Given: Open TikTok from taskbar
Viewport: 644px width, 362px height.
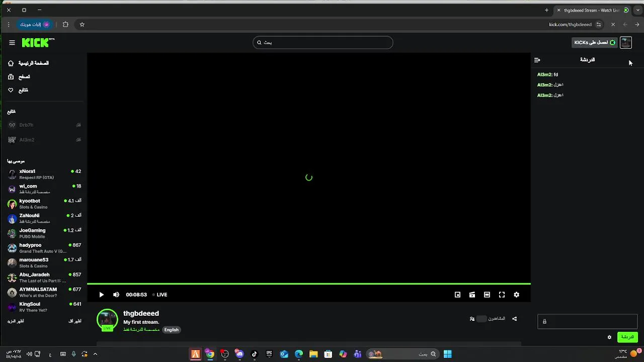Looking at the screenshot, I should [x=254, y=354].
